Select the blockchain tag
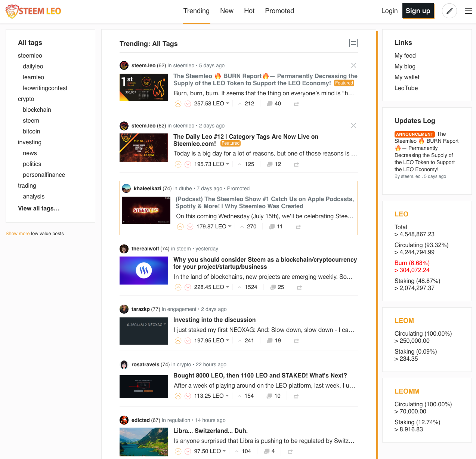Viewport: 476px width, 459px height. (x=37, y=110)
